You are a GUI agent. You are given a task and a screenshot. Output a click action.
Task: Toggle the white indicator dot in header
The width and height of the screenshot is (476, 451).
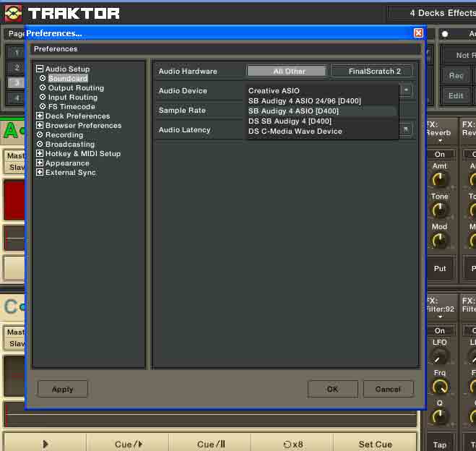[445, 34]
